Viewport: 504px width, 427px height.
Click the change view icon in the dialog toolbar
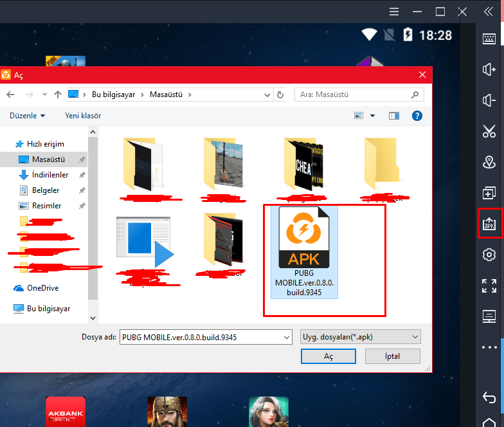coord(359,116)
